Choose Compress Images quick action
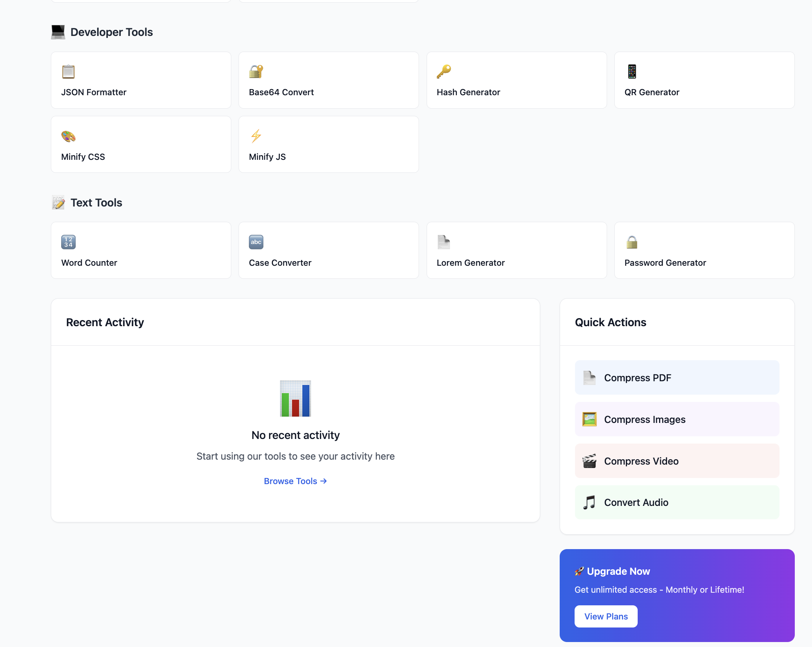 [x=677, y=419]
